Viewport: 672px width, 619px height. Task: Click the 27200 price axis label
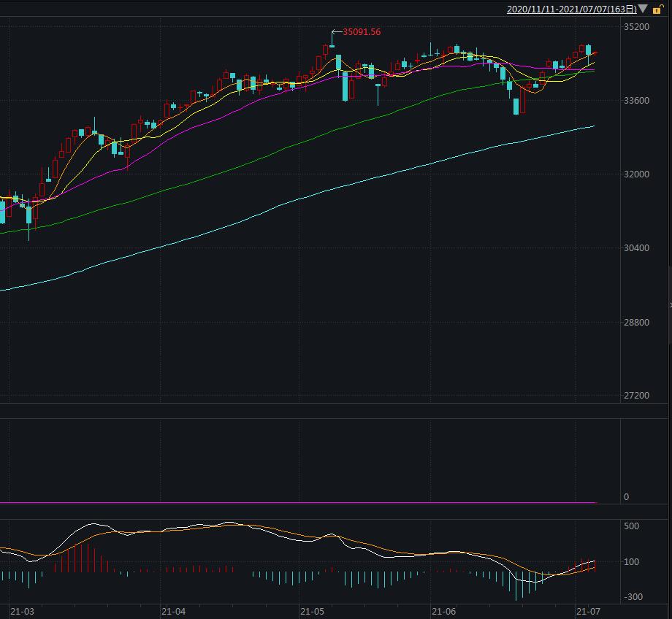coord(636,396)
